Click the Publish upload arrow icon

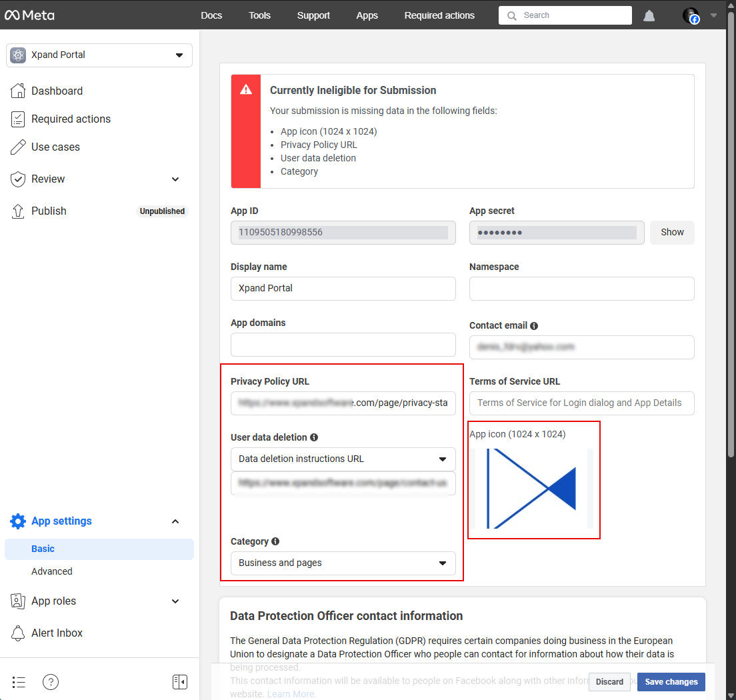(x=18, y=211)
